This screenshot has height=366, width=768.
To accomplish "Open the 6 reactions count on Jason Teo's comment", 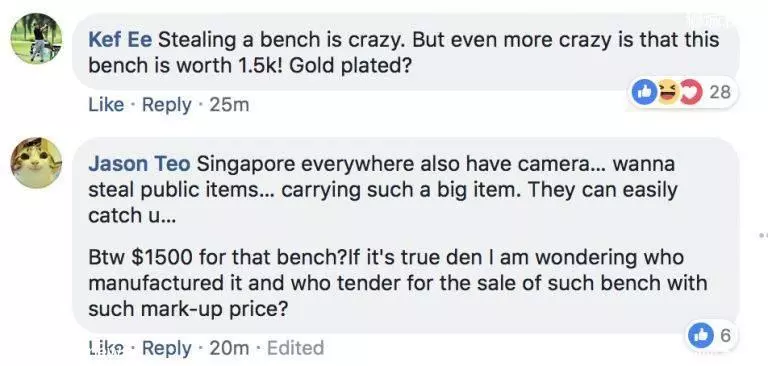I will tap(725, 335).
